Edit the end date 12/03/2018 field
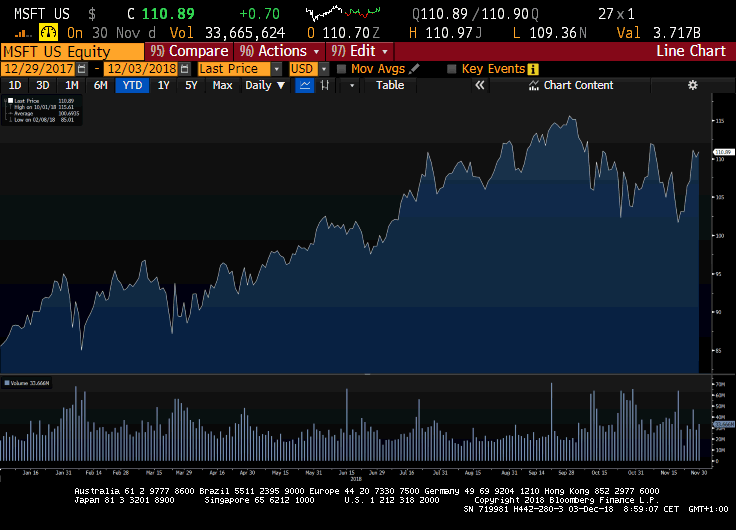Viewport: 736px width, 530px height. (x=142, y=69)
